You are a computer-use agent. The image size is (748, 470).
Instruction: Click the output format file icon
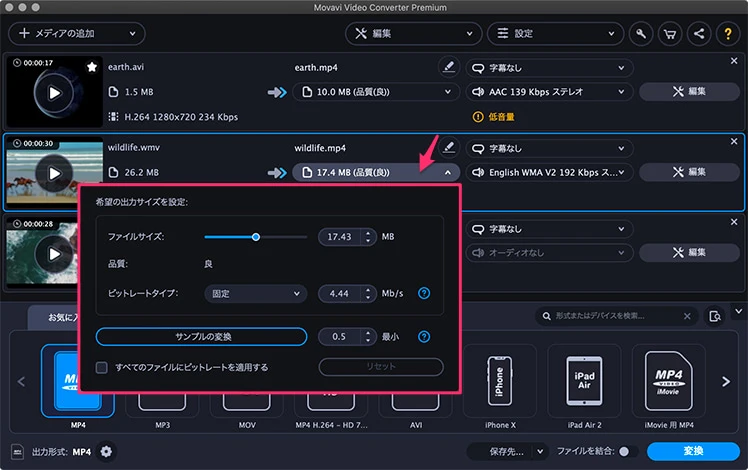(18, 451)
